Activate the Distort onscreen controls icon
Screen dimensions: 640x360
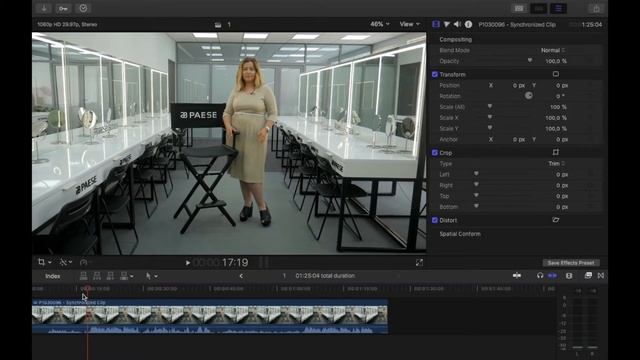tap(556, 220)
